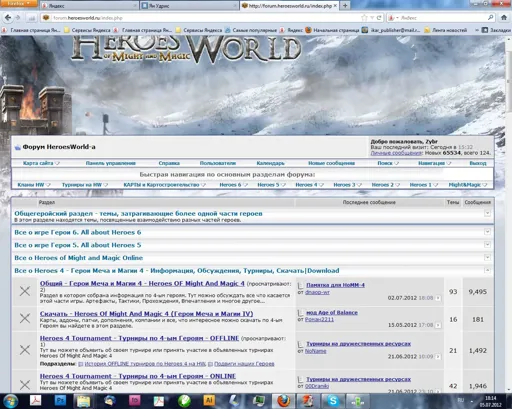Open the Поиск dropdown menu
The image size is (512, 409).
click(388, 163)
